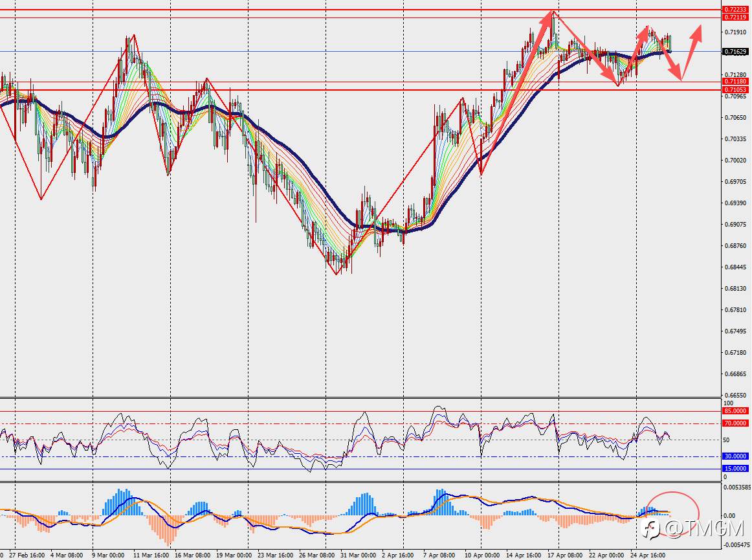Select the 0.69390 price axis label
This screenshot has height=560, width=752.
point(735,203)
